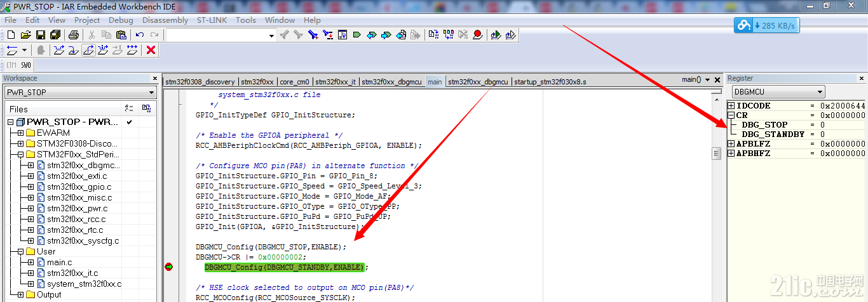The height and width of the screenshot is (302, 868).
Task: Open the ST-LINK menu
Action: point(212,20)
